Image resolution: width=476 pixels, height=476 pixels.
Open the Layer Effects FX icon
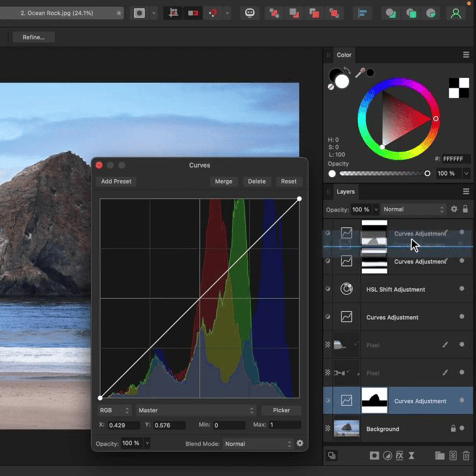pos(399,456)
